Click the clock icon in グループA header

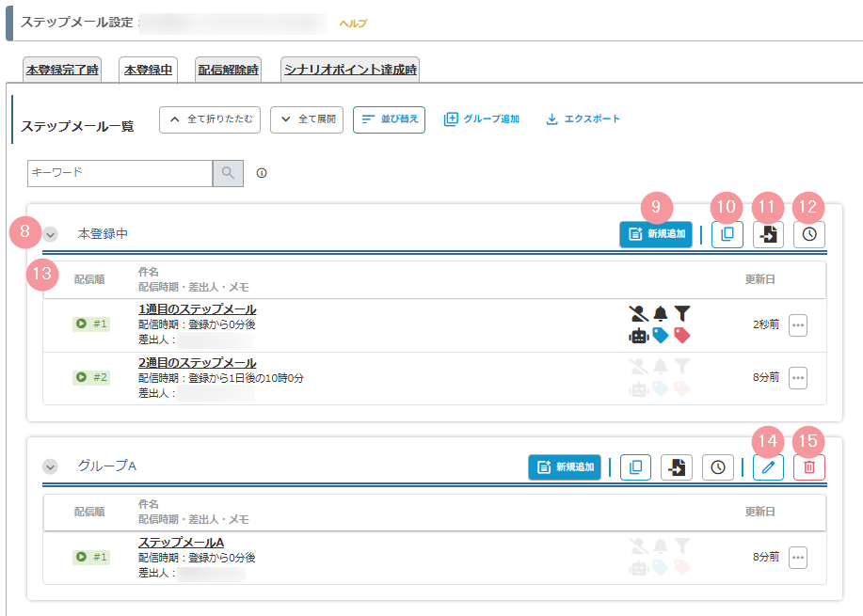click(x=719, y=467)
